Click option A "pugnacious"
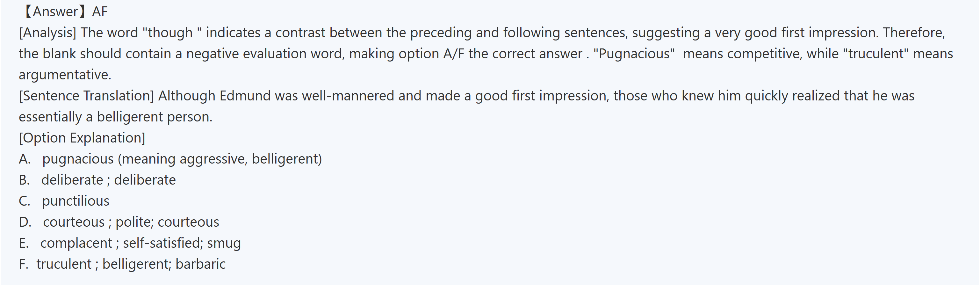980x285 pixels. point(78,159)
